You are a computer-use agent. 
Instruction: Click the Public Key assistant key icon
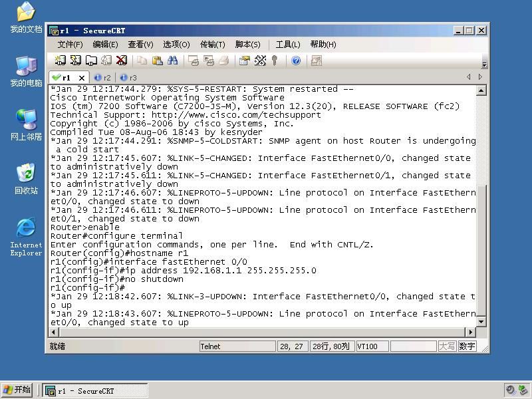click(x=275, y=61)
